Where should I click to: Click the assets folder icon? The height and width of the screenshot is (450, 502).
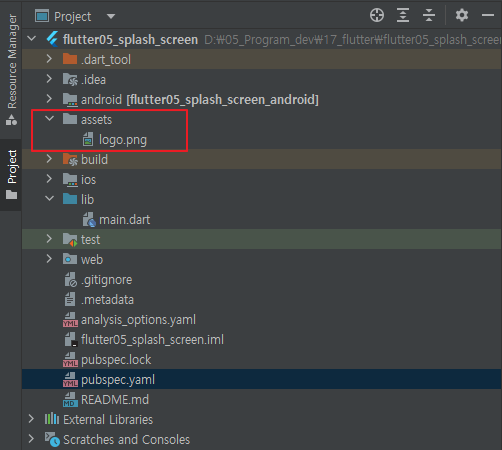(x=70, y=119)
